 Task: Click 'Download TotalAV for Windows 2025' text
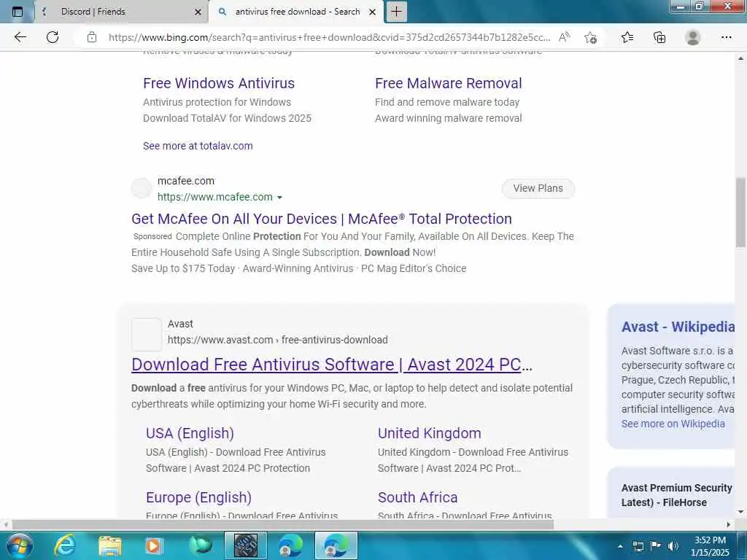228,118
